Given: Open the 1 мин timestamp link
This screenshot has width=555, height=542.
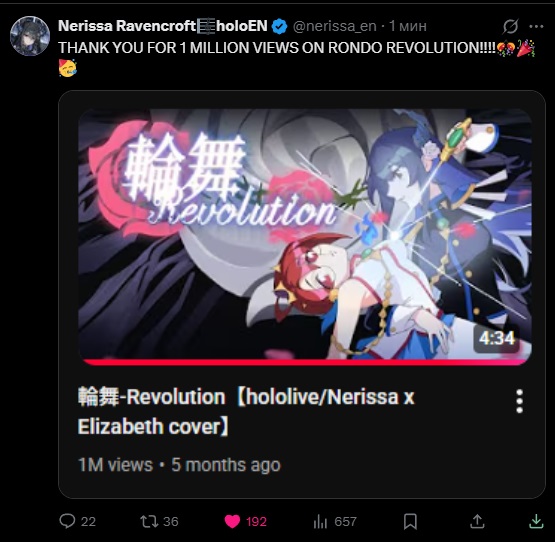Looking at the screenshot, I should pyautogui.click(x=408, y=26).
